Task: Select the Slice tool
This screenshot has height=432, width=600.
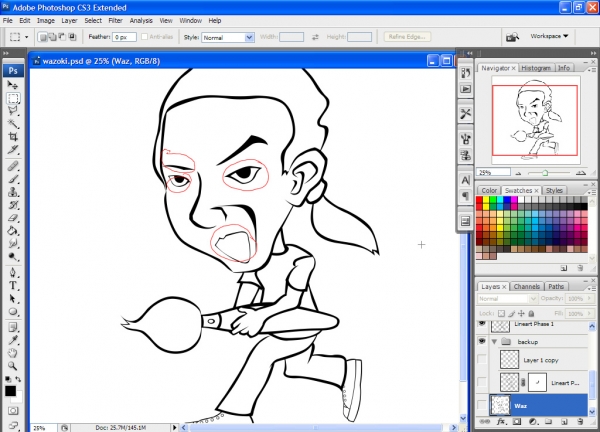Action: coord(13,150)
